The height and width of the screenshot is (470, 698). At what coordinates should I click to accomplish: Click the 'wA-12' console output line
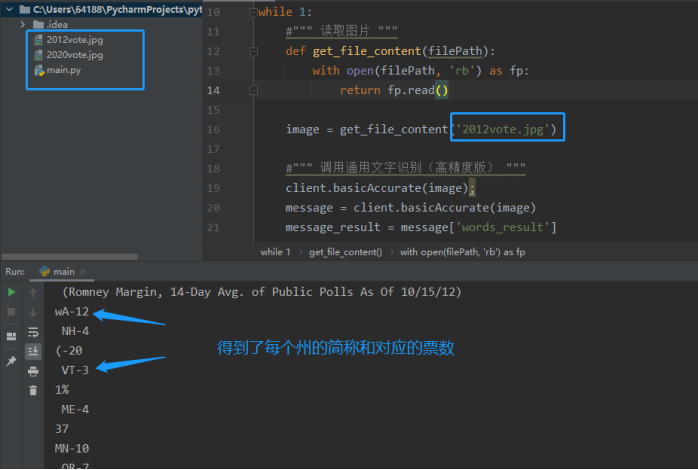pos(72,312)
